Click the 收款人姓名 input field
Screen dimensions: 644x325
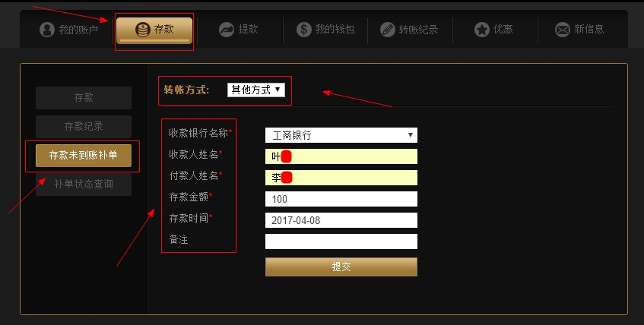[341, 156]
